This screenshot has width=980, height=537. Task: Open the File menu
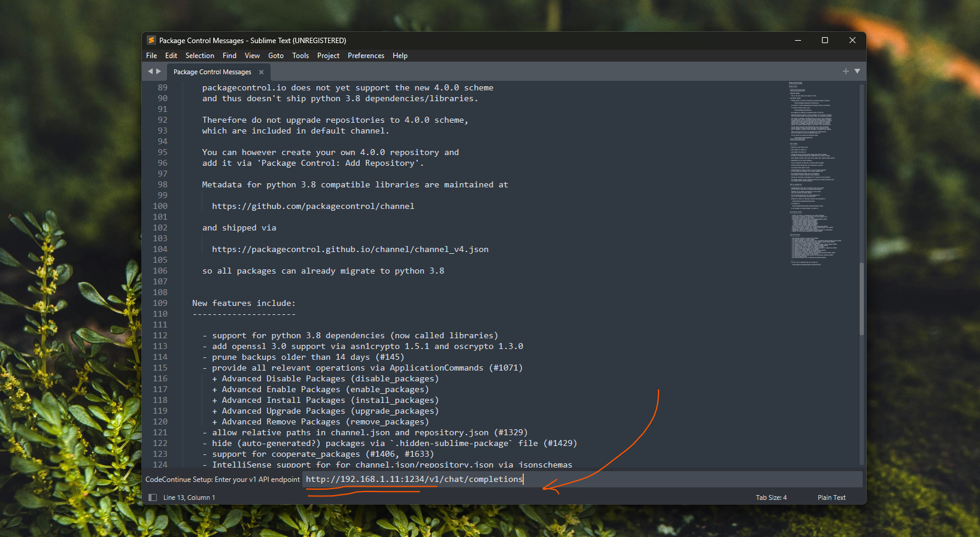[x=151, y=56]
